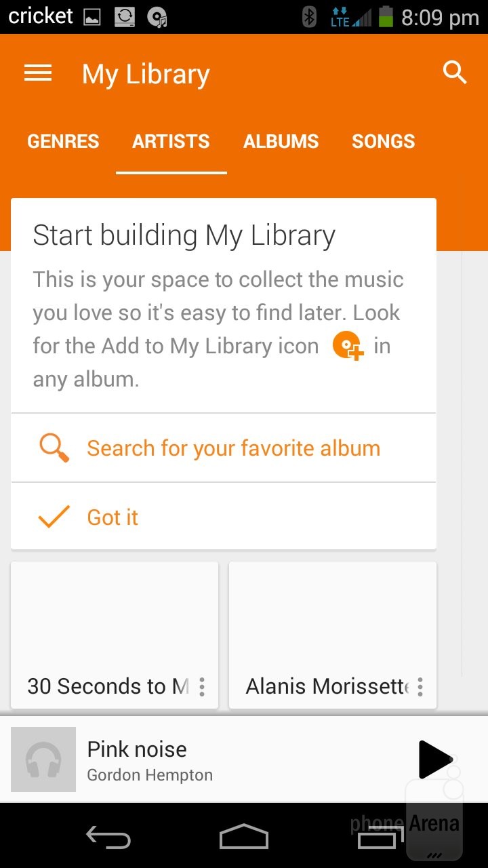The width and height of the screenshot is (488, 868).
Task: Tap the recent apps button
Action: [x=378, y=838]
